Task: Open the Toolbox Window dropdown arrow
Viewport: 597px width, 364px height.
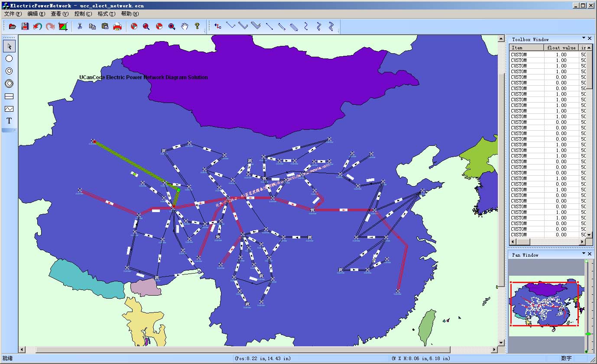Action: tap(584, 39)
